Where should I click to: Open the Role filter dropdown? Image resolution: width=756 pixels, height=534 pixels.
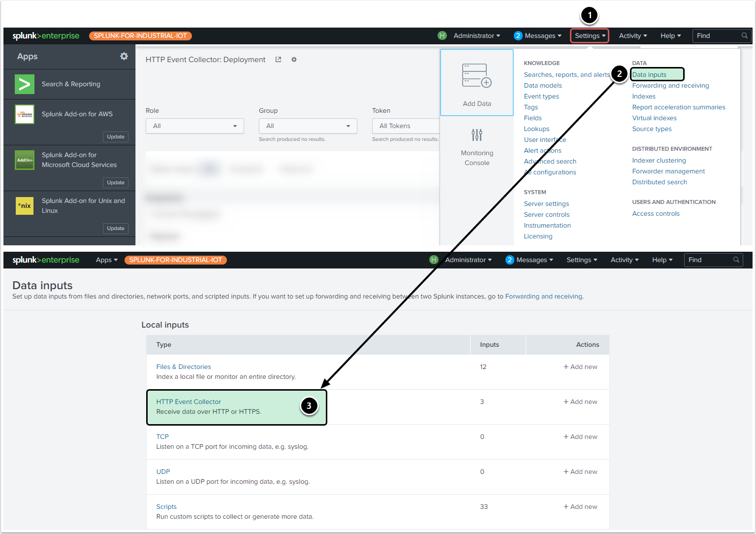click(x=195, y=126)
